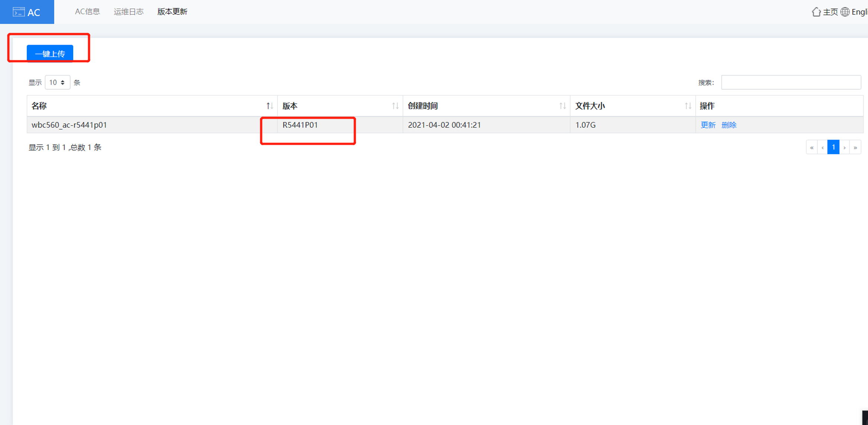Image resolution: width=868 pixels, height=425 pixels.
Task: Sort table by 名称 column arrows
Action: 270,106
